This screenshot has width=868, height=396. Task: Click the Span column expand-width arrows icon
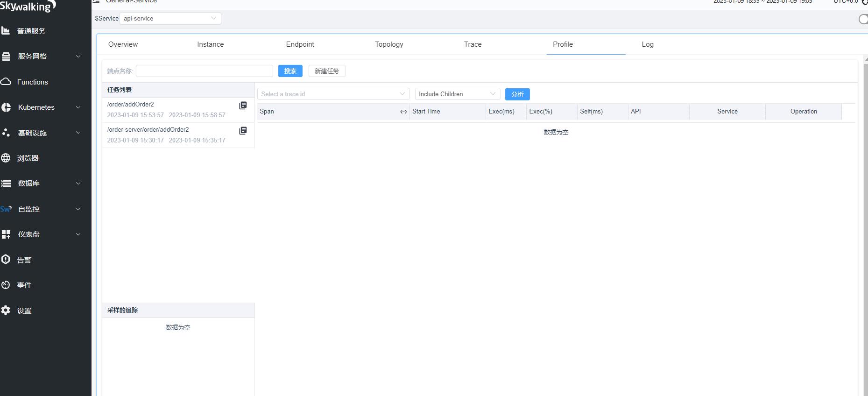pyautogui.click(x=403, y=112)
